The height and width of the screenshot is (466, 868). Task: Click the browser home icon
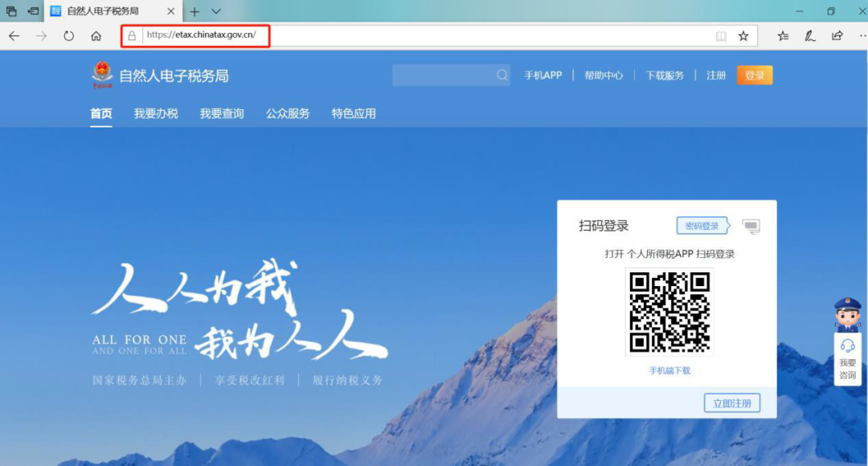pos(96,35)
